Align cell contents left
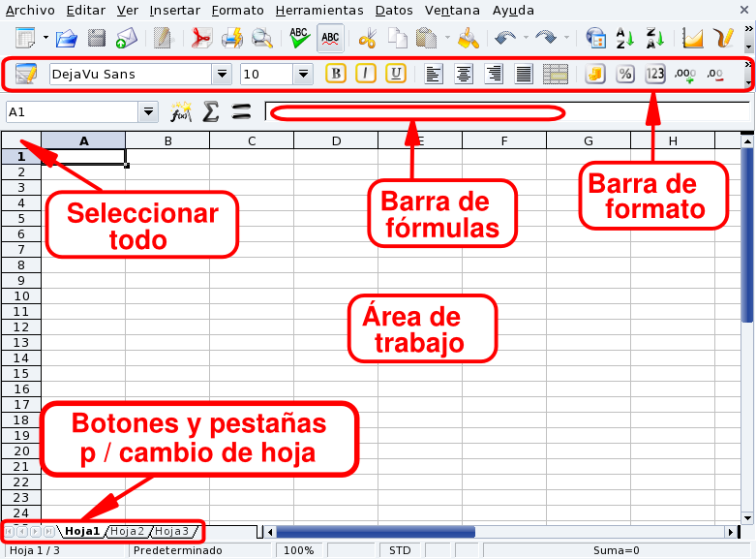The width and height of the screenshot is (756, 559). coord(433,74)
